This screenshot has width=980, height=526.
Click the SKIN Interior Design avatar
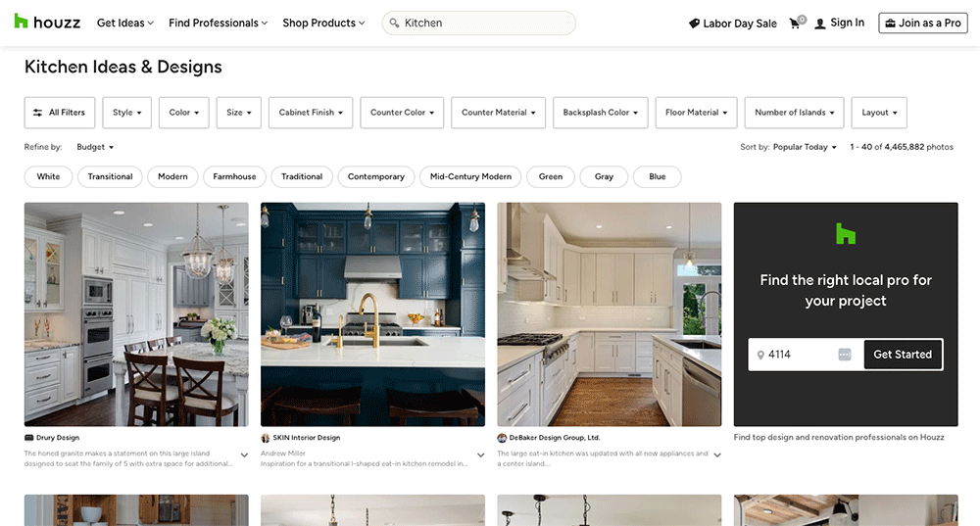click(266, 438)
